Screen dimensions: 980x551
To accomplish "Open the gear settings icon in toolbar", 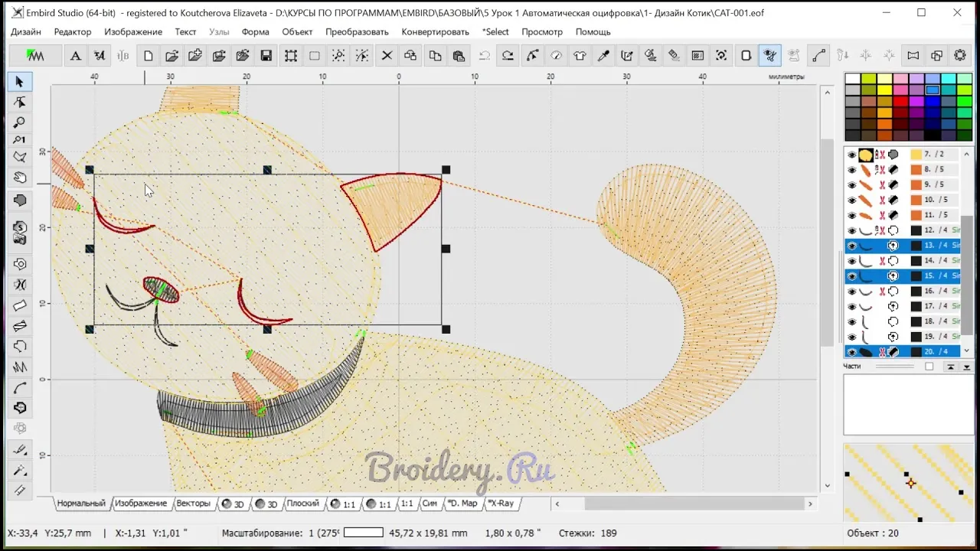I will (x=960, y=55).
